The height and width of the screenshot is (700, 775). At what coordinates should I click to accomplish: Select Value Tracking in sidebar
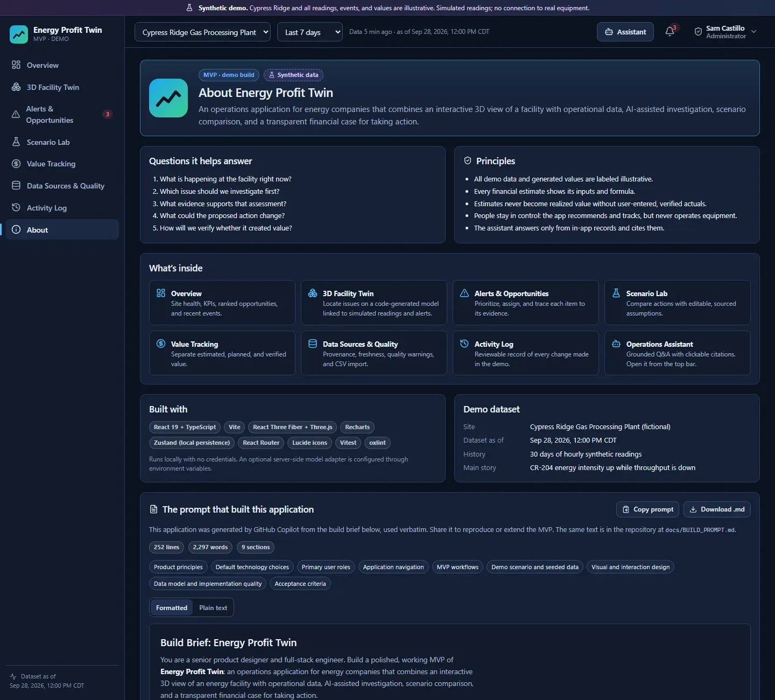[62, 164]
